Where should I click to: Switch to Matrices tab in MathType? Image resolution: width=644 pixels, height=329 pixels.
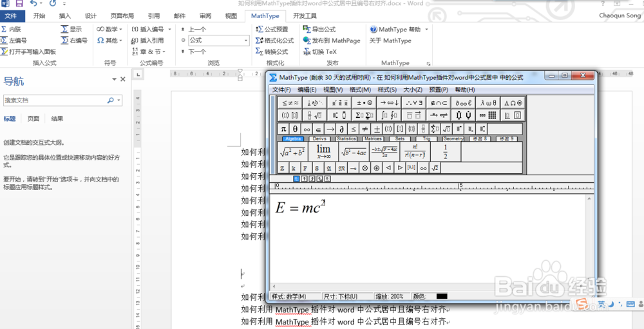pos(373,139)
